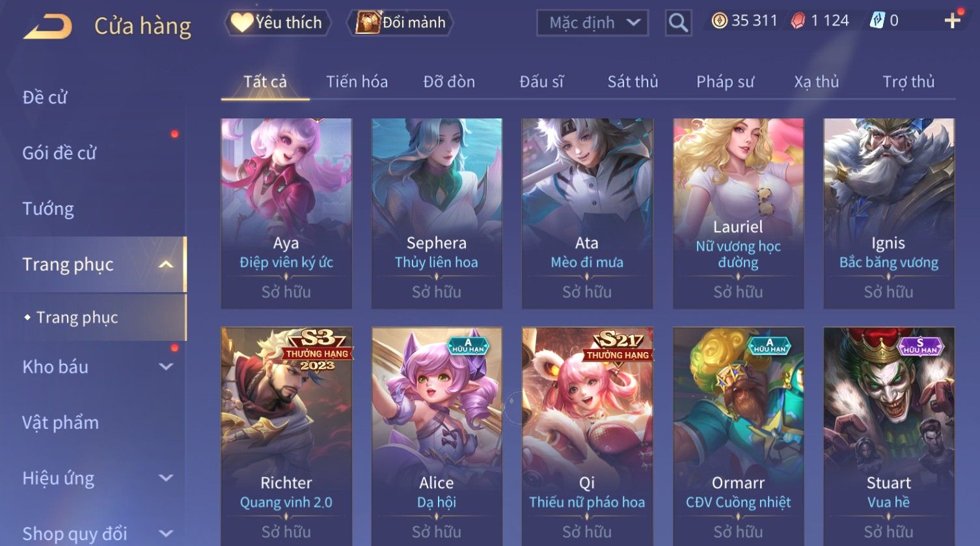Screen dimensions: 980x546
Task: Click the gold coin currency icon
Action: pyautogui.click(x=719, y=21)
